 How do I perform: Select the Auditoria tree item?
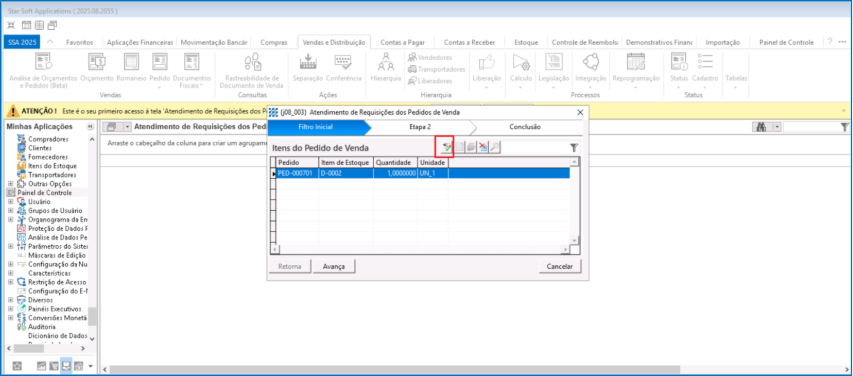click(x=41, y=326)
